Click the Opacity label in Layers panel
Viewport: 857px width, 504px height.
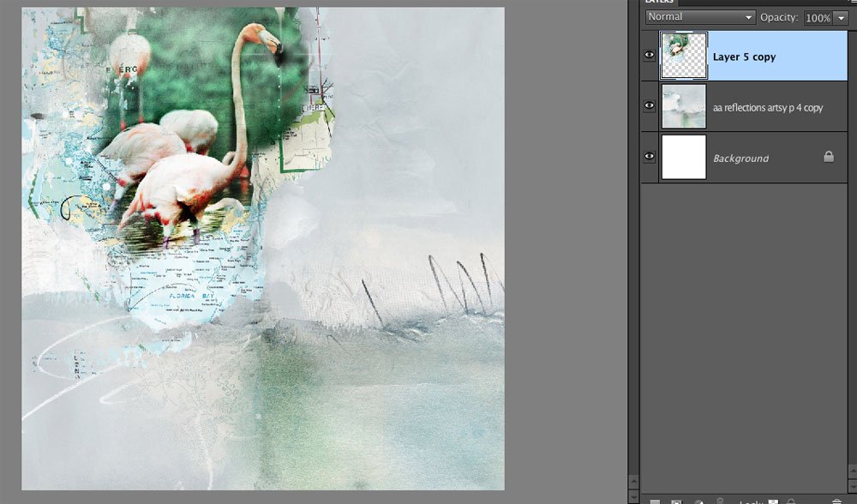click(779, 17)
